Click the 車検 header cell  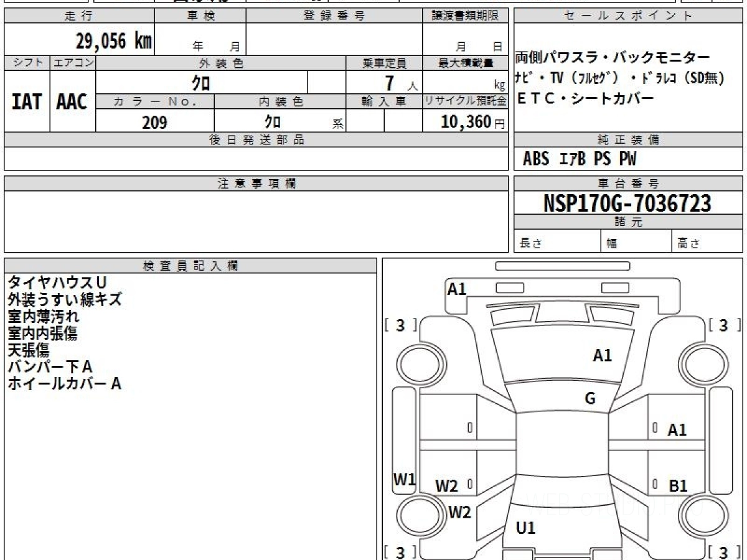coord(200,16)
